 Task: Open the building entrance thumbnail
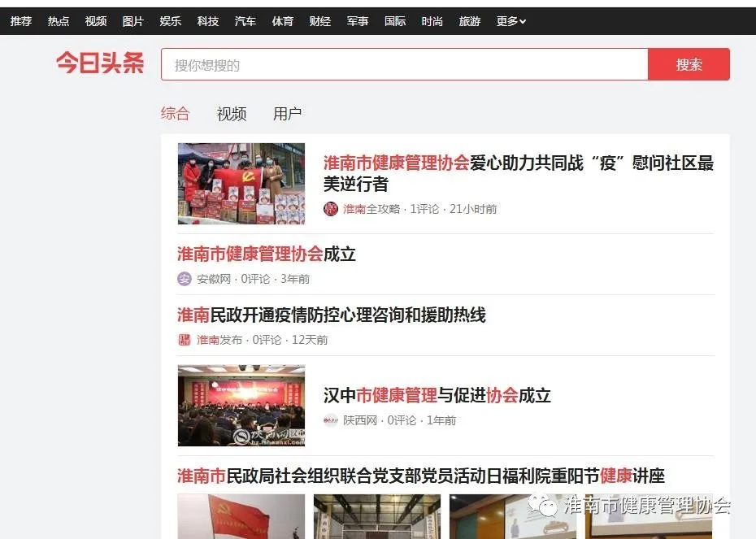(377, 516)
